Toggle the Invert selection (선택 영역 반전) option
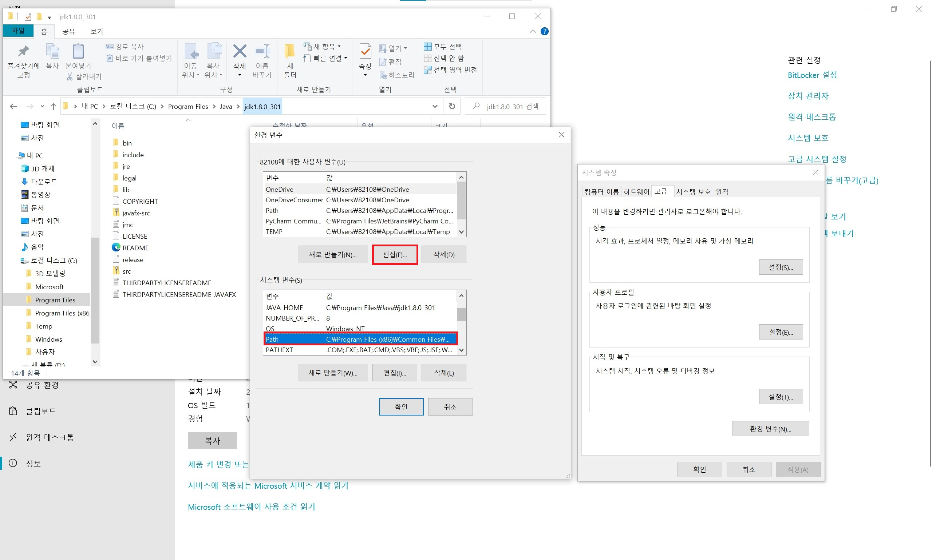The image size is (932, 560). 450,70
